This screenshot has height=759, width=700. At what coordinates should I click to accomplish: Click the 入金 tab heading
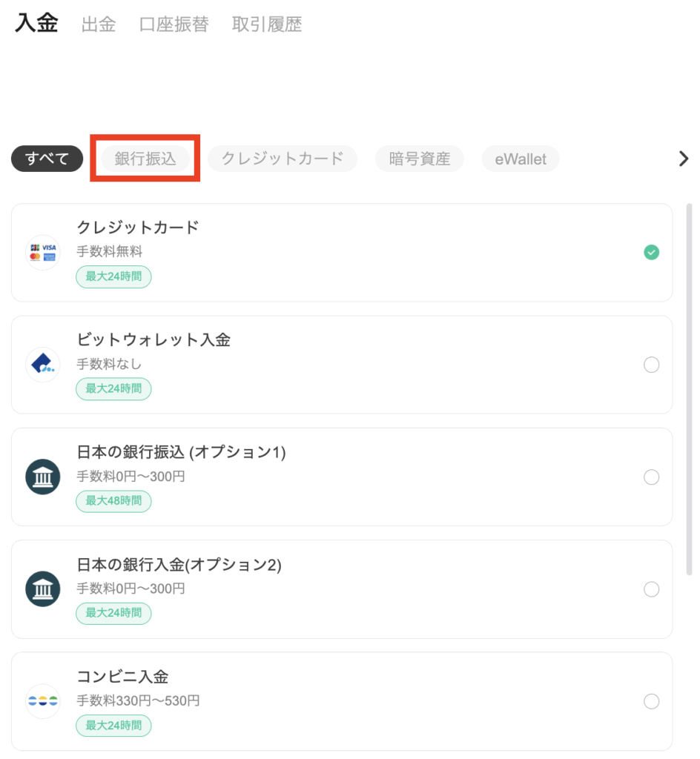(37, 23)
